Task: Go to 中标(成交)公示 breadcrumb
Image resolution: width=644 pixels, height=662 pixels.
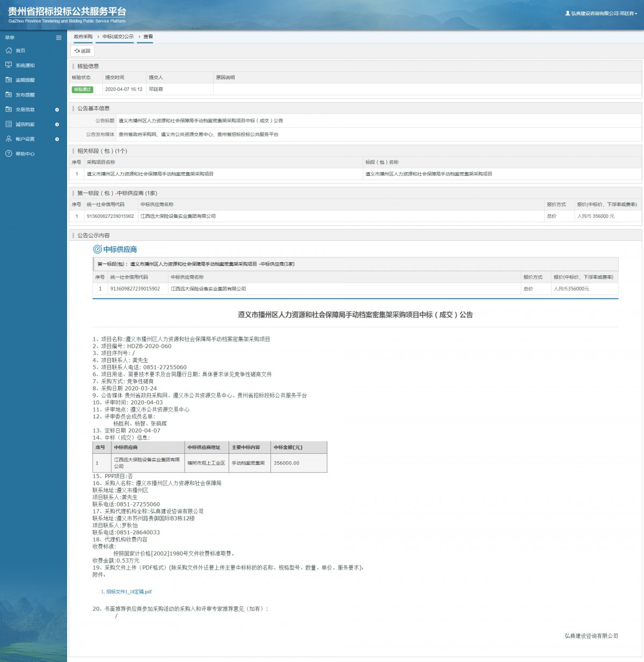Action: (118, 36)
